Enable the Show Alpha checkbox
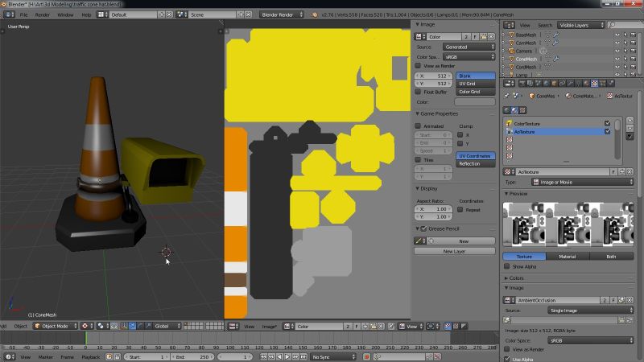Image resolution: width=644 pixels, height=362 pixels. (x=507, y=266)
